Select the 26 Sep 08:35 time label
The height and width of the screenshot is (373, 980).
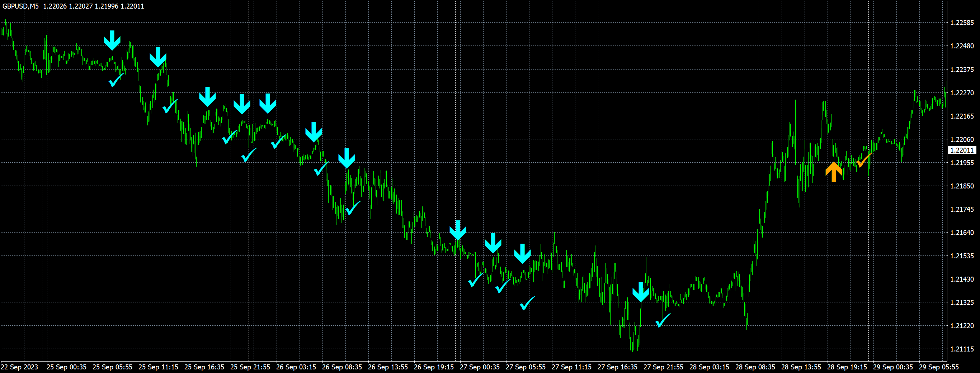pos(342,367)
